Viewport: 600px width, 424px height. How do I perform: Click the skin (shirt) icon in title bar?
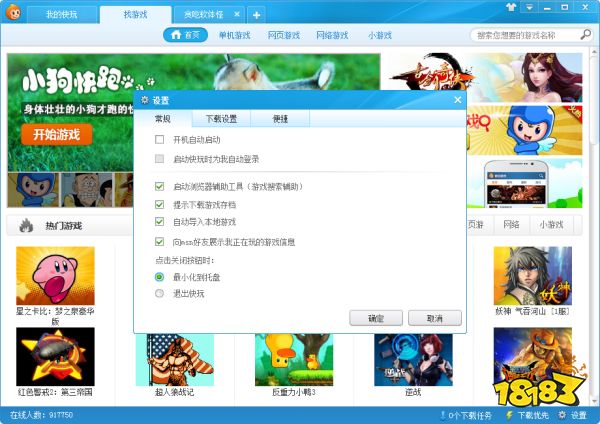tap(515, 7)
